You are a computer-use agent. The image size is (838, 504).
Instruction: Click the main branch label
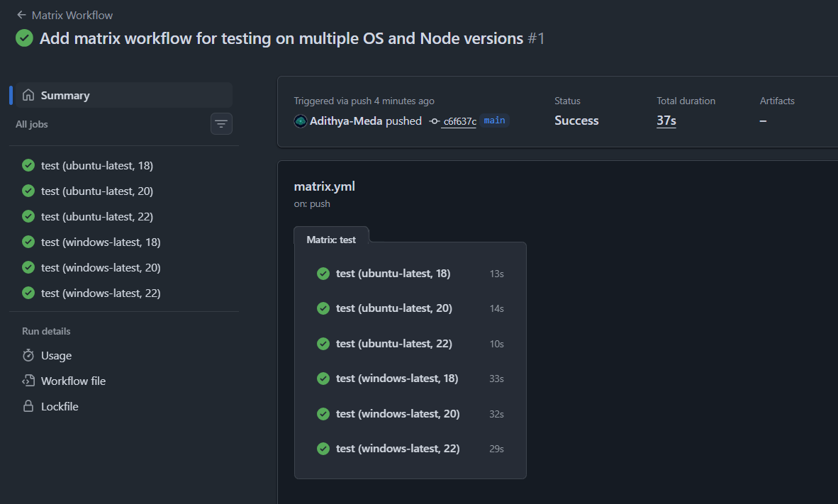(x=494, y=121)
